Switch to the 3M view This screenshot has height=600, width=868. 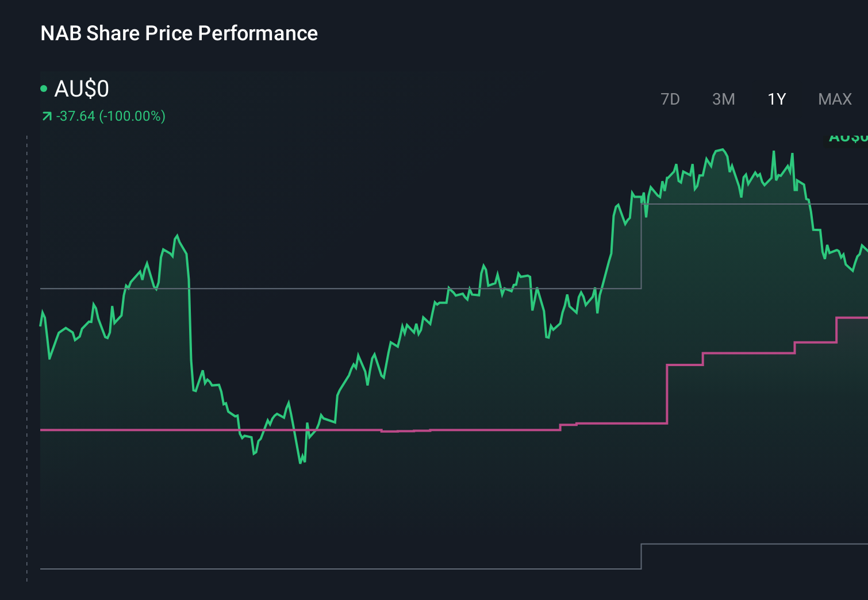(724, 99)
